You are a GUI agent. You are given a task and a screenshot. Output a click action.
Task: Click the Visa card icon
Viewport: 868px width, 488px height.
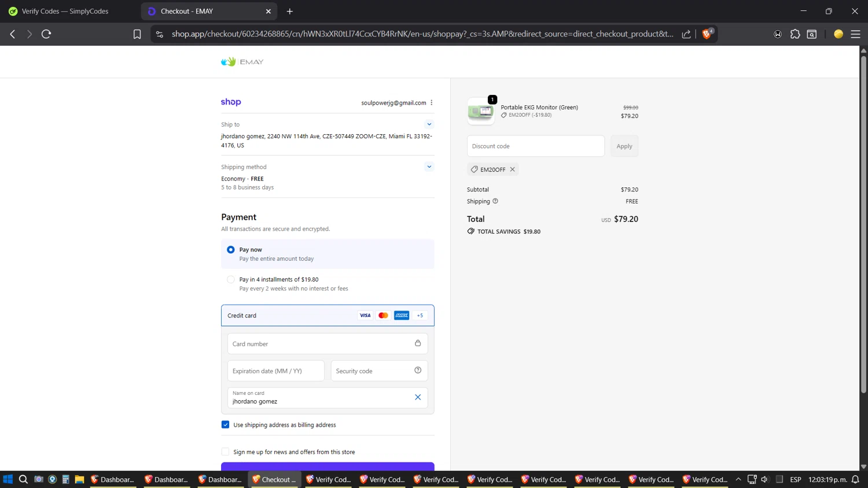pos(365,316)
